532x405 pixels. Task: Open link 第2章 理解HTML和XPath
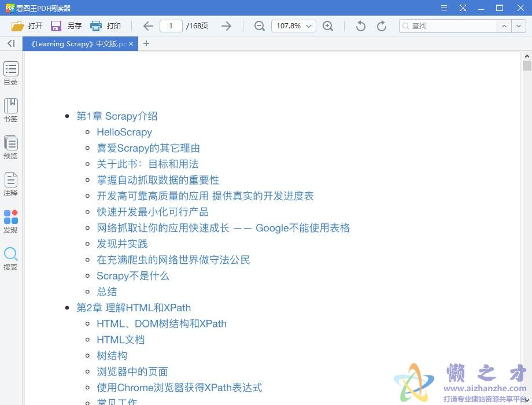134,308
